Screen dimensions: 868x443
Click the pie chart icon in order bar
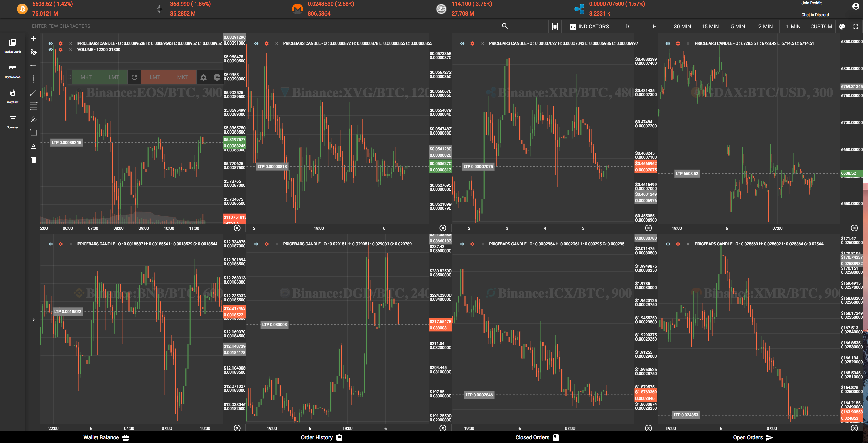tap(217, 77)
